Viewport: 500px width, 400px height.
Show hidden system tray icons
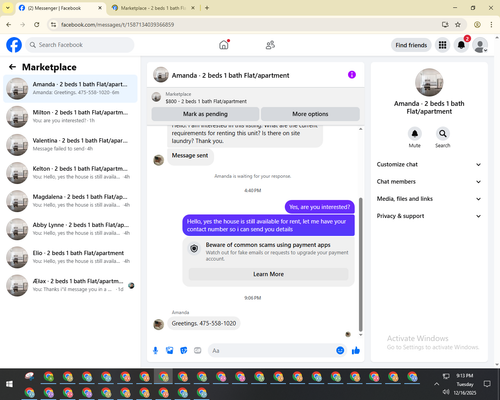(436, 384)
